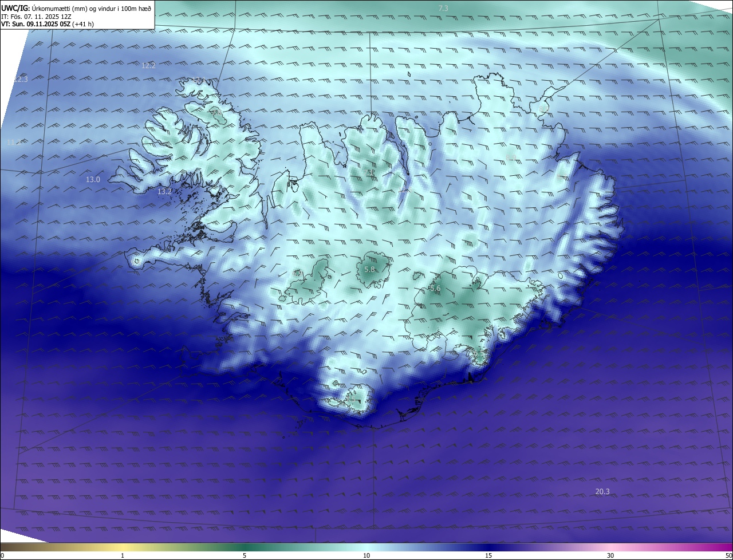
Task: Click the colour scale tick labelled 15
Action: (x=488, y=555)
